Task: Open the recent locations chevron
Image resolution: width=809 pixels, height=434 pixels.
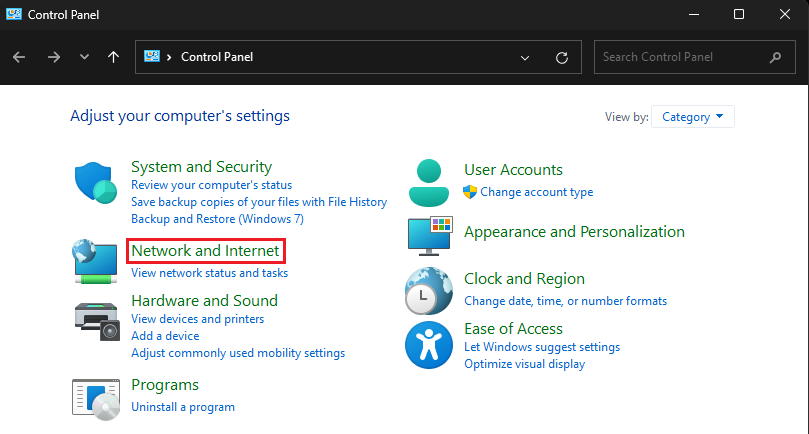Action: tap(84, 57)
